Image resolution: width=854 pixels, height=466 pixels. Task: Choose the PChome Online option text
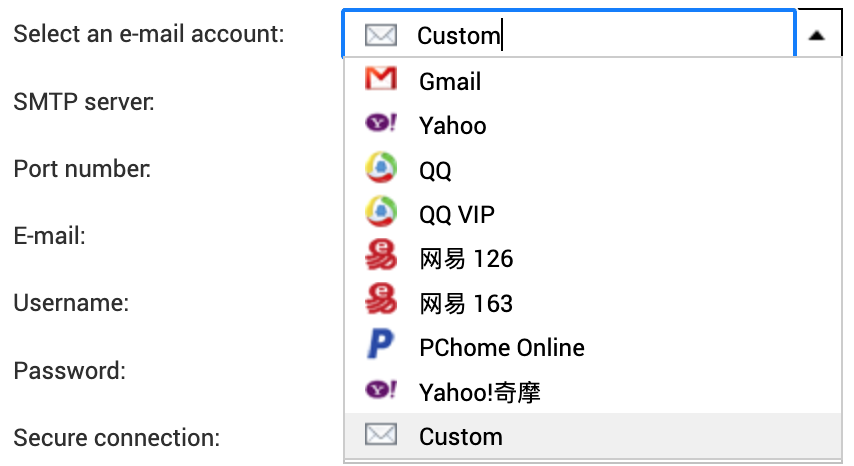pos(502,348)
